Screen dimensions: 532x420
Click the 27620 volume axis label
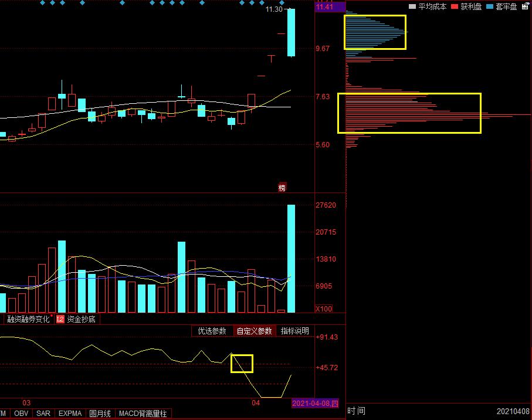point(326,205)
